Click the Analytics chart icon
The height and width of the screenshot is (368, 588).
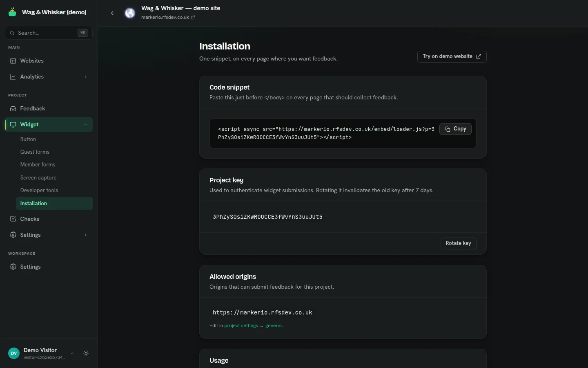pyautogui.click(x=13, y=77)
